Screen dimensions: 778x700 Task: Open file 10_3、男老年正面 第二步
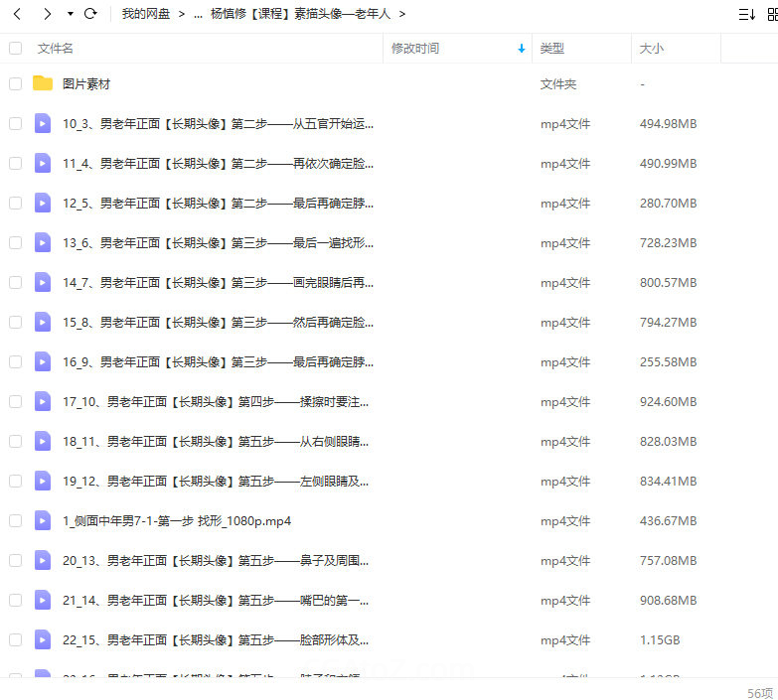[x=218, y=124]
